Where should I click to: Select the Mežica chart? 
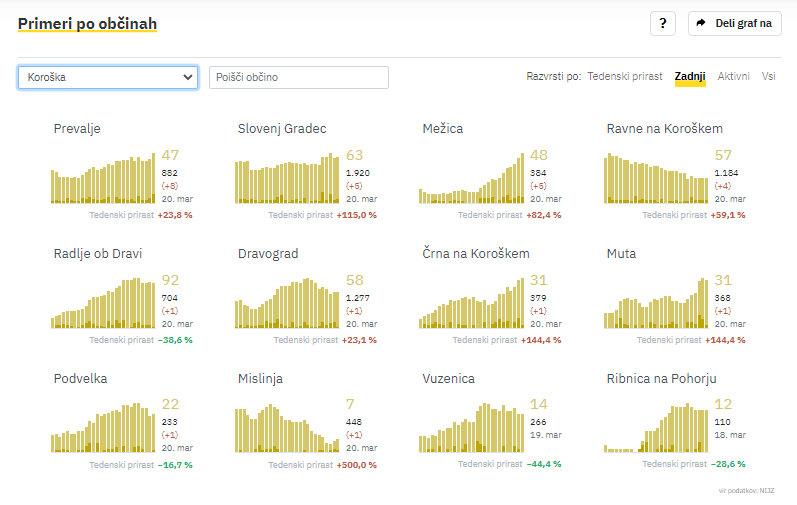tap(472, 178)
